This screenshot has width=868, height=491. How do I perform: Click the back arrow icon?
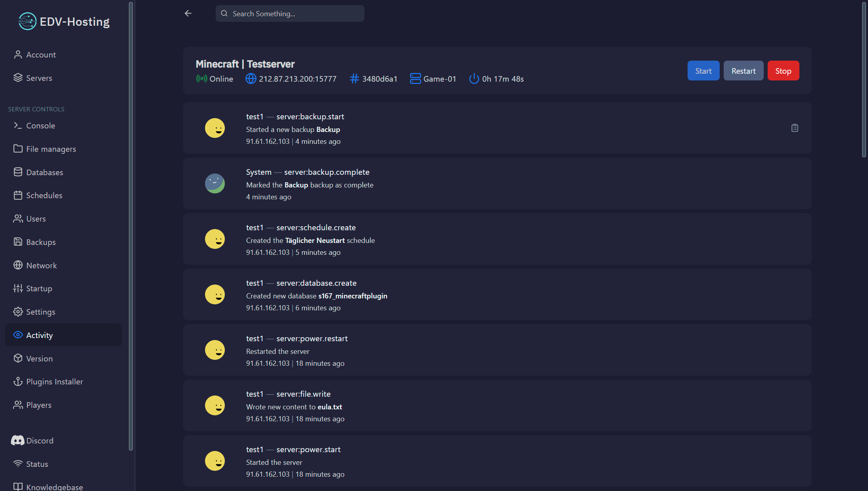[188, 13]
